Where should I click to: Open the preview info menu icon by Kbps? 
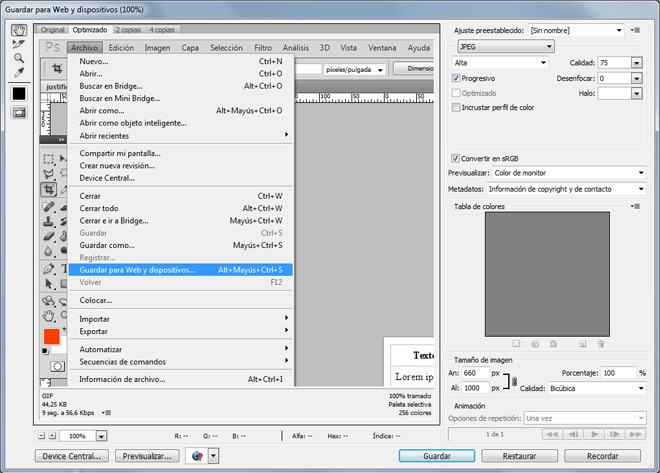106,413
